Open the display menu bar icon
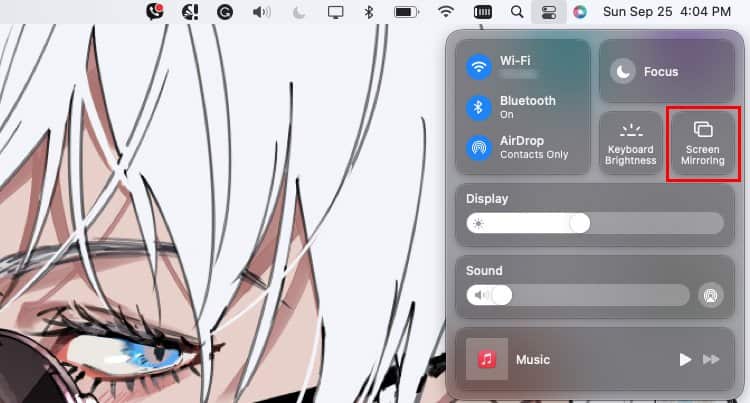The height and width of the screenshot is (403, 750). tap(335, 12)
